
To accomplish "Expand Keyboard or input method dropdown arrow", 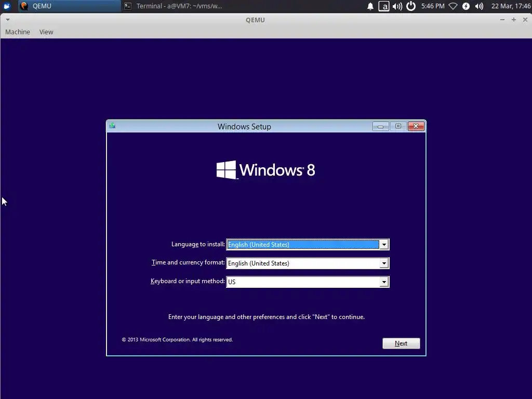I will tap(384, 282).
